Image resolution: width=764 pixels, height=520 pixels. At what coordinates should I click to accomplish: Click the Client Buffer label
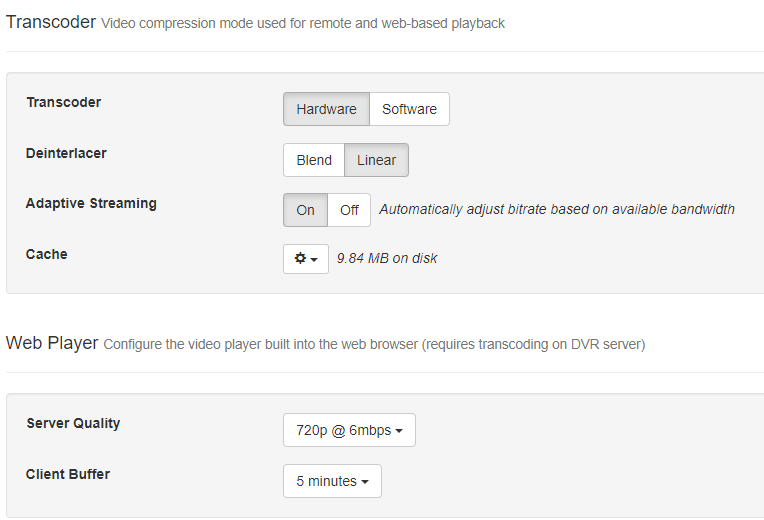click(x=68, y=474)
